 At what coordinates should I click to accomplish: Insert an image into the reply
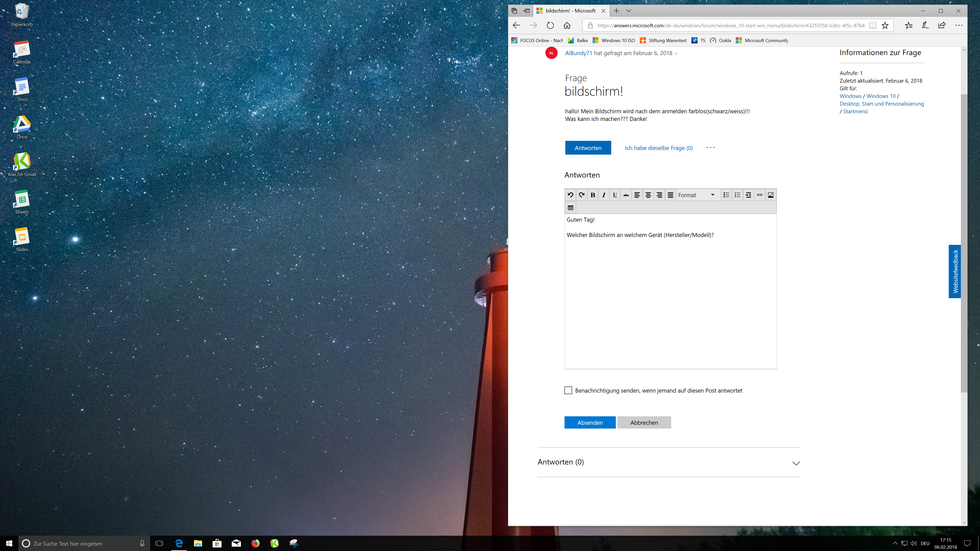point(770,195)
